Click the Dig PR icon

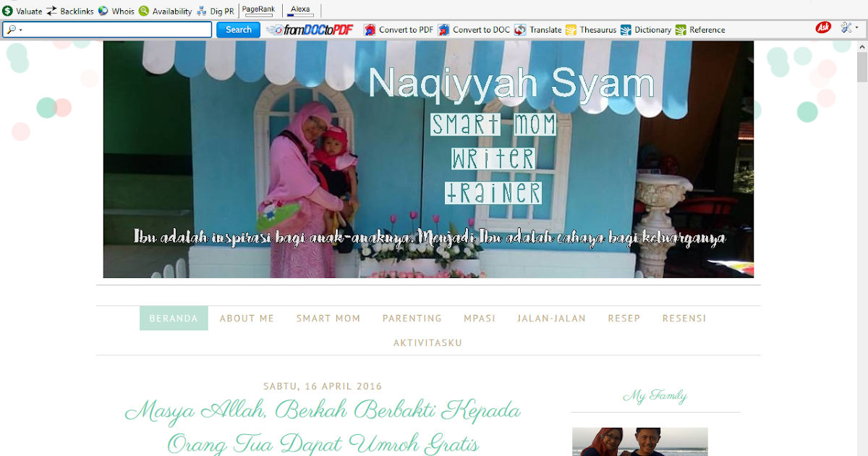click(x=202, y=11)
